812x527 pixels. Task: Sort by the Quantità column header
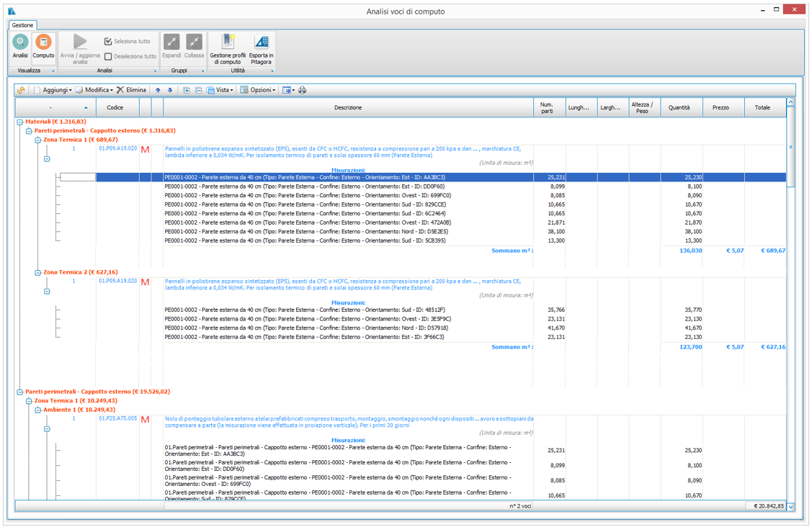tap(679, 107)
